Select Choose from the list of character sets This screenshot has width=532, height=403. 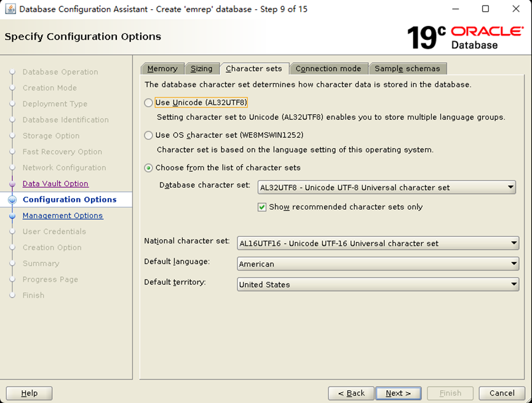pyautogui.click(x=148, y=168)
